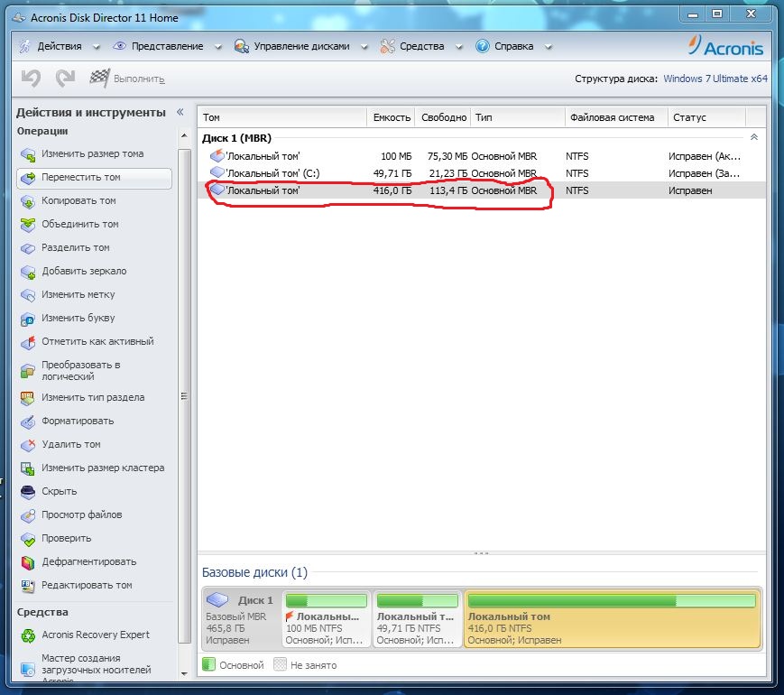Click the usage bar of the 49,71 ГБ partition
784x695 pixels.
click(x=417, y=600)
